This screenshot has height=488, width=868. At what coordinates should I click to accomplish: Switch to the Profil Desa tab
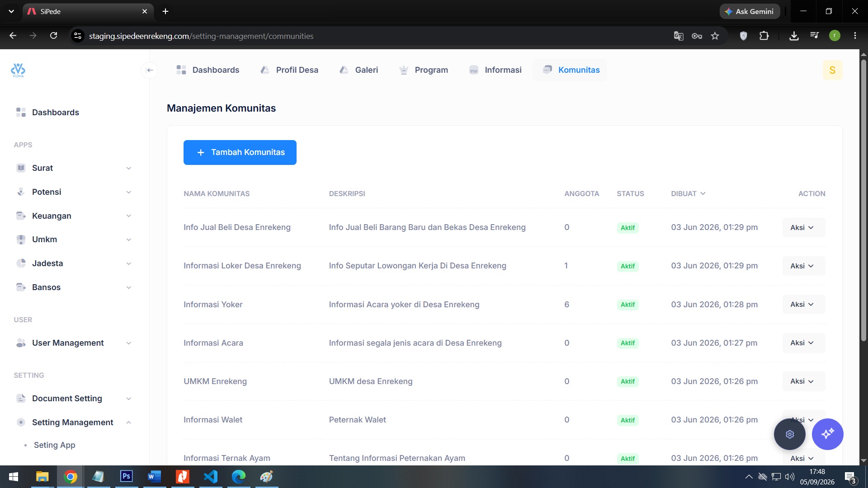click(x=289, y=70)
